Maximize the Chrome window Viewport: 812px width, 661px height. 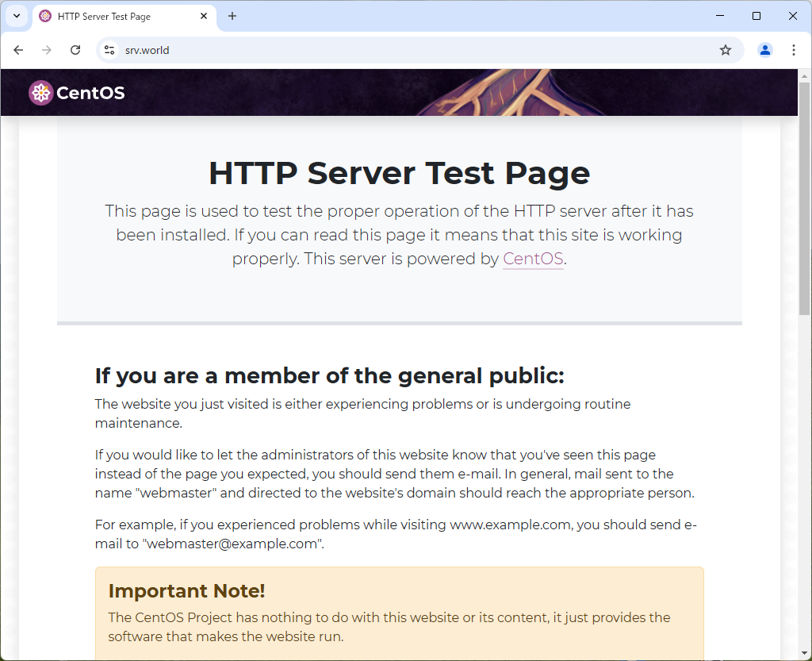[756, 16]
